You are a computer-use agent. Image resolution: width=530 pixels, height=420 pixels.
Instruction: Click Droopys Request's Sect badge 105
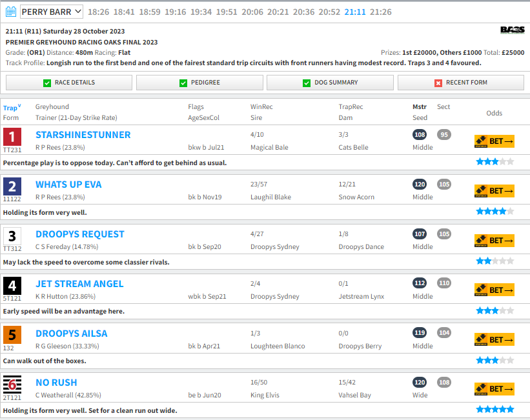(x=443, y=234)
